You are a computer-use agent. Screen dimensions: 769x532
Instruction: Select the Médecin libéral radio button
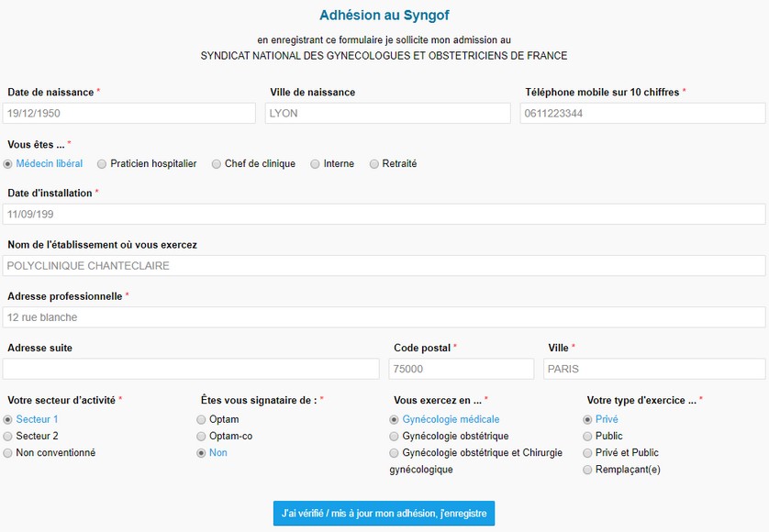tap(8, 164)
